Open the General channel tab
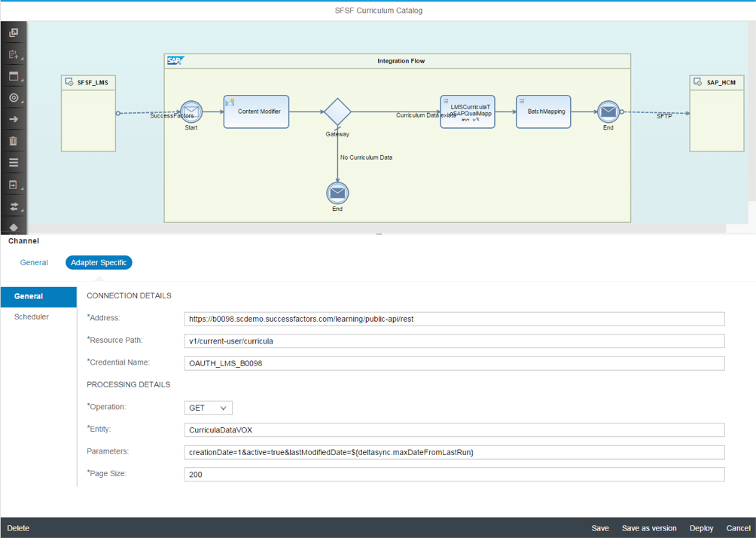 pyautogui.click(x=34, y=262)
